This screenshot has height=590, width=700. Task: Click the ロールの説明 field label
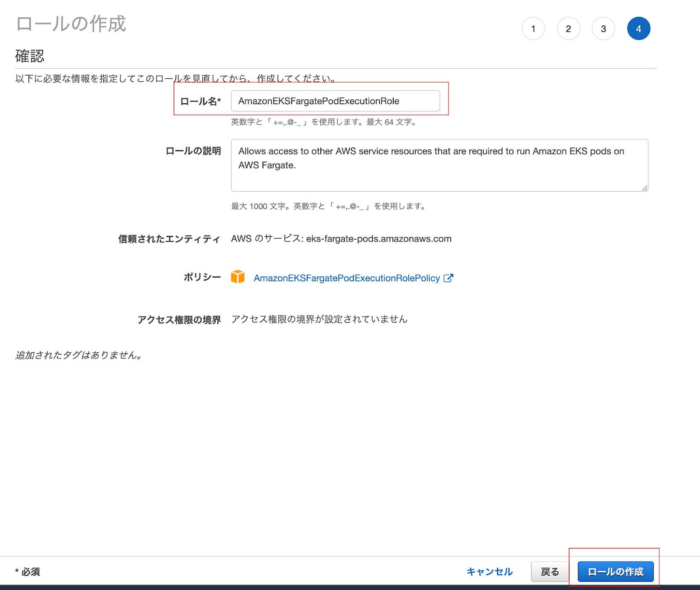point(193,151)
